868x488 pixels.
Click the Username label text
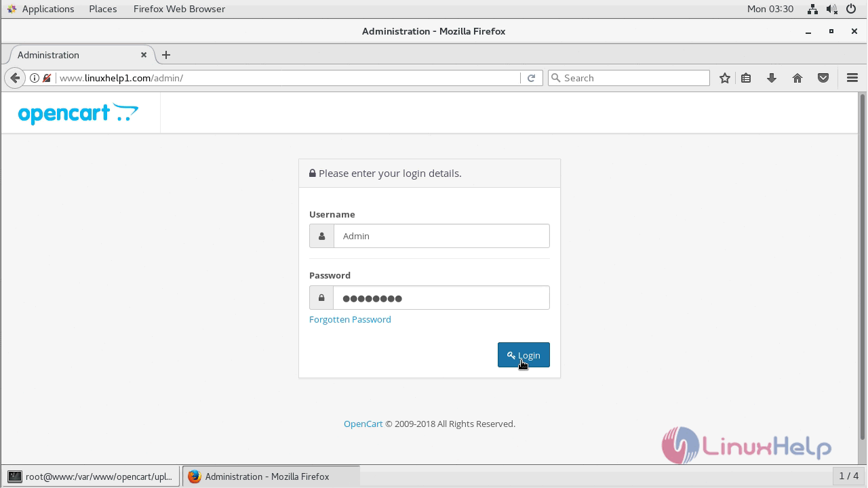point(332,214)
